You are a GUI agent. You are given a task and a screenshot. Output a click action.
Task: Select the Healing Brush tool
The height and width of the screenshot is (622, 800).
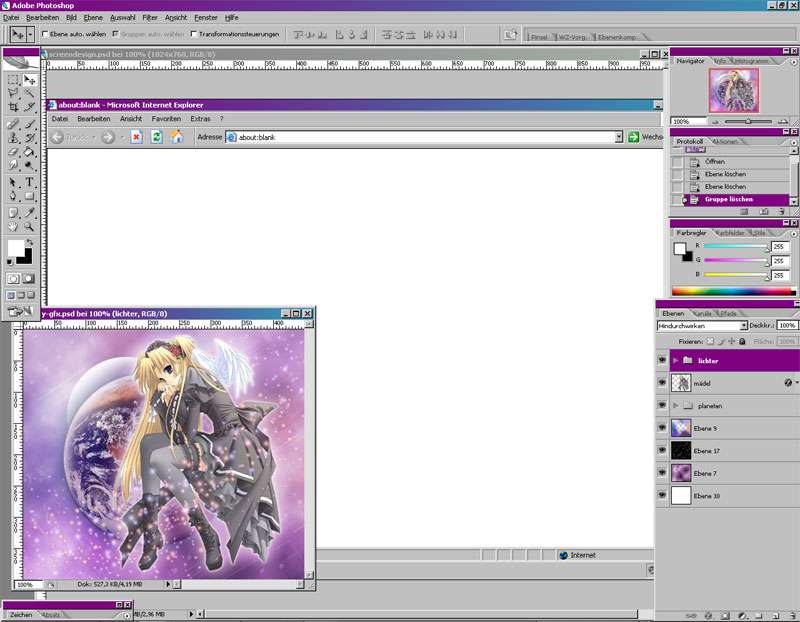tap(13, 124)
